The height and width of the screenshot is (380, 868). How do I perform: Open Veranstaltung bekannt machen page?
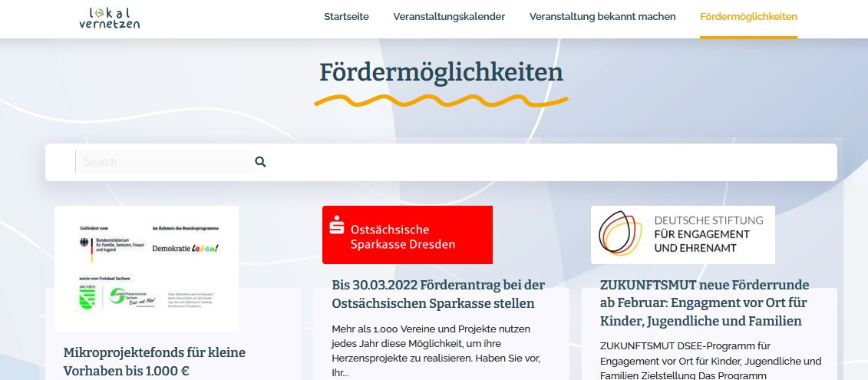point(602,17)
